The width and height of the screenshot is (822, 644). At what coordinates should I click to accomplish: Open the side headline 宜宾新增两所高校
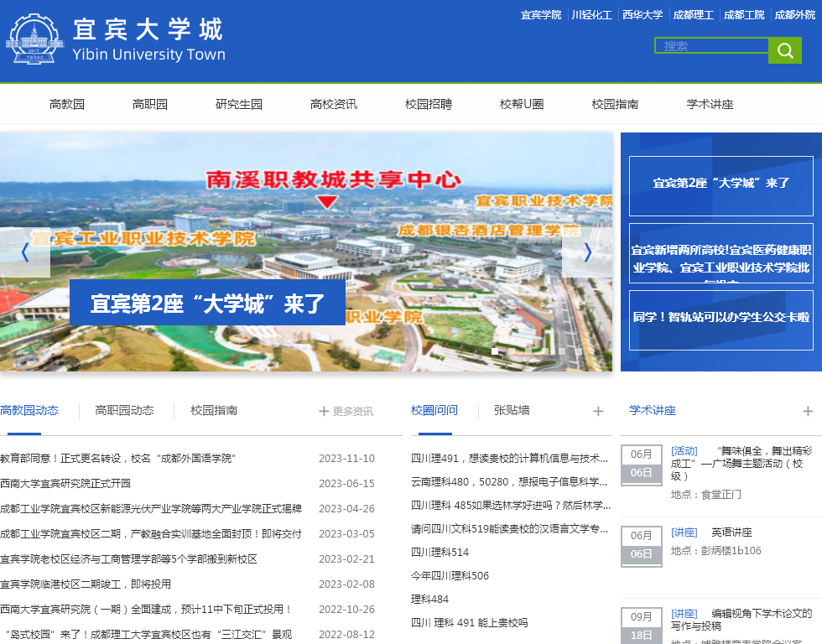pyautogui.click(x=721, y=253)
